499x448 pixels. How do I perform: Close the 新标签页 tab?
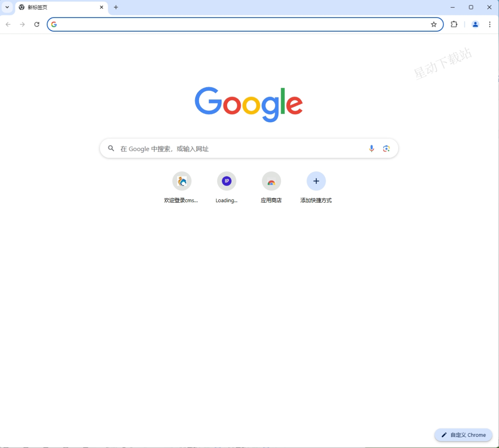pos(101,7)
